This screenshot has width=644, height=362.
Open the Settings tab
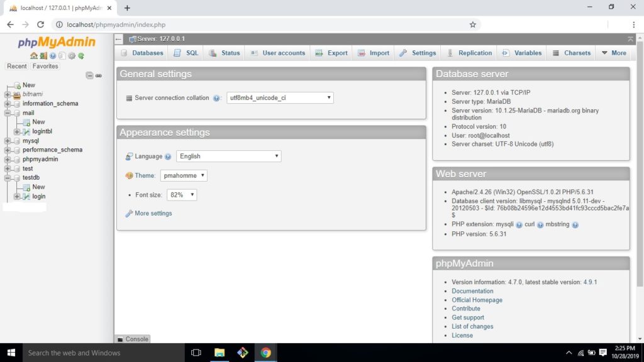(x=418, y=53)
